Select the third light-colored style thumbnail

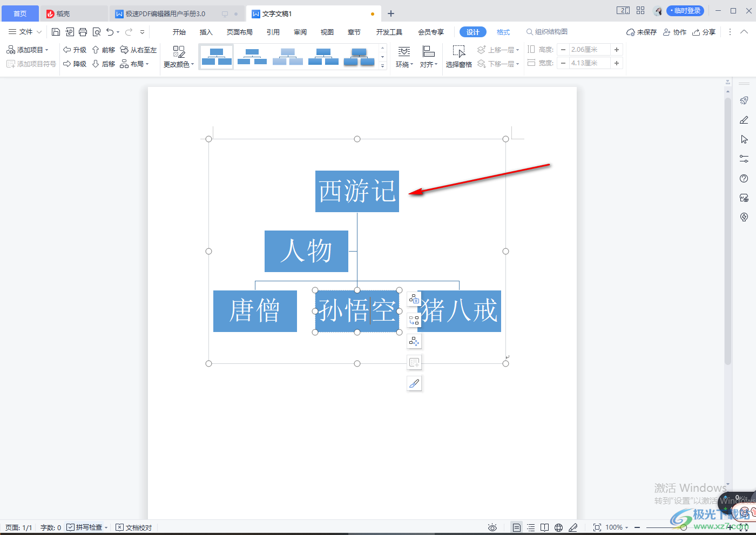pyautogui.click(x=288, y=57)
